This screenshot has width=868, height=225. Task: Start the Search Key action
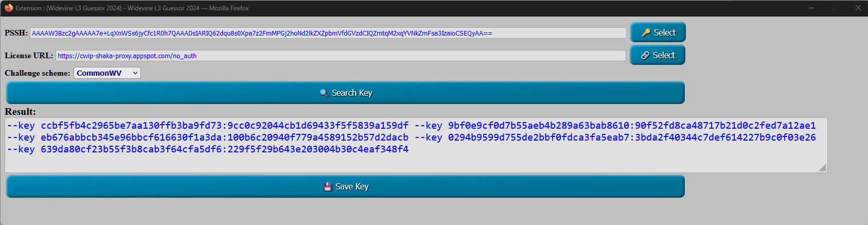345,93
